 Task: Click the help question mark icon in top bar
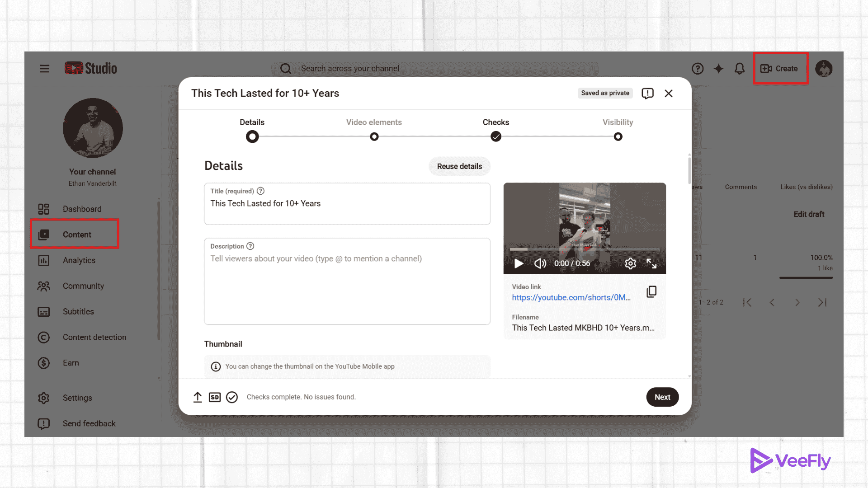pyautogui.click(x=698, y=69)
